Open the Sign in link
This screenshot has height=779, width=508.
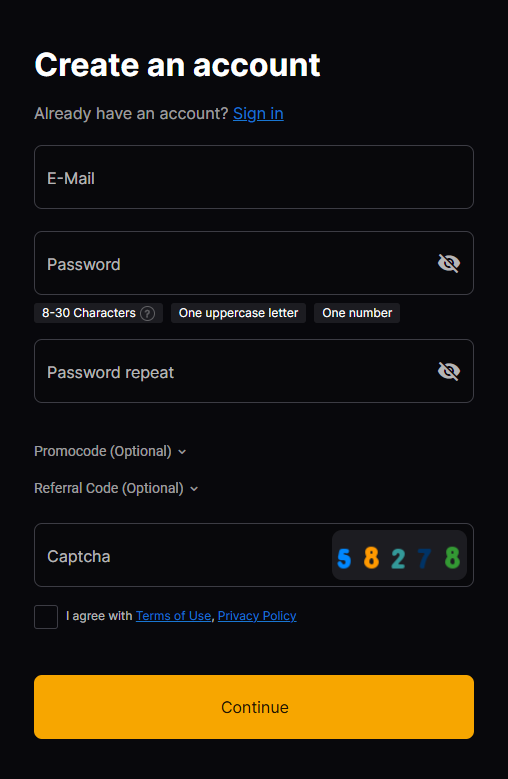(x=258, y=114)
